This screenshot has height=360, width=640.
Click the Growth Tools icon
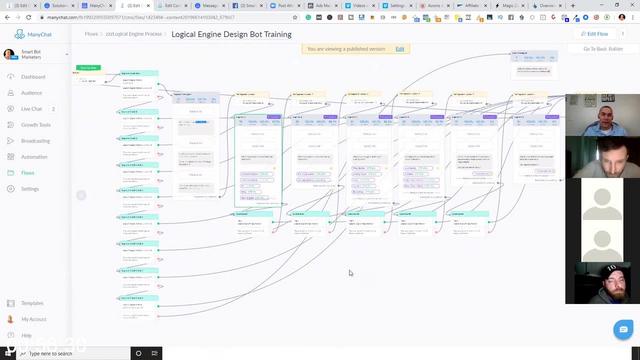click(11, 125)
